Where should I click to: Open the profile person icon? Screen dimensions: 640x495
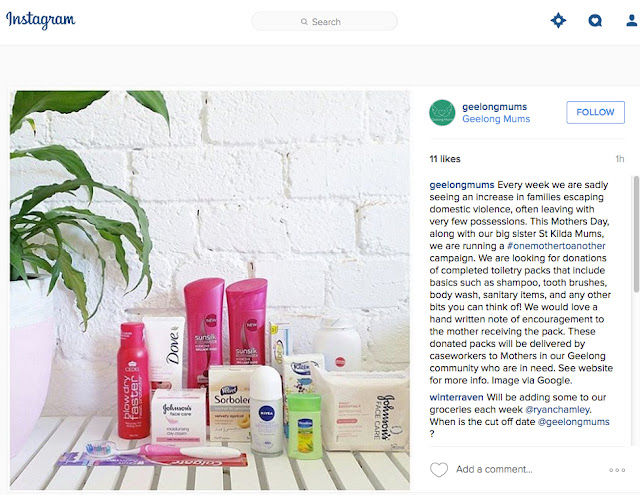click(x=632, y=20)
